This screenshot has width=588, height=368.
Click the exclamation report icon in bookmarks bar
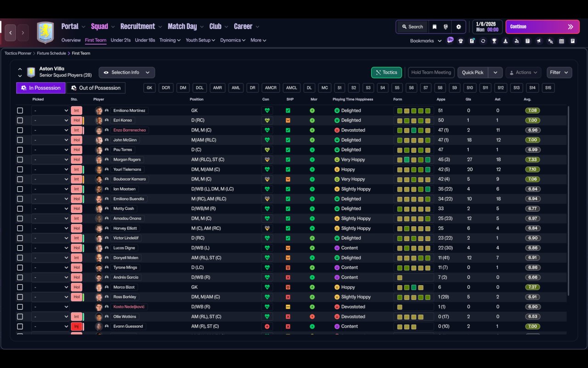tap(472, 41)
